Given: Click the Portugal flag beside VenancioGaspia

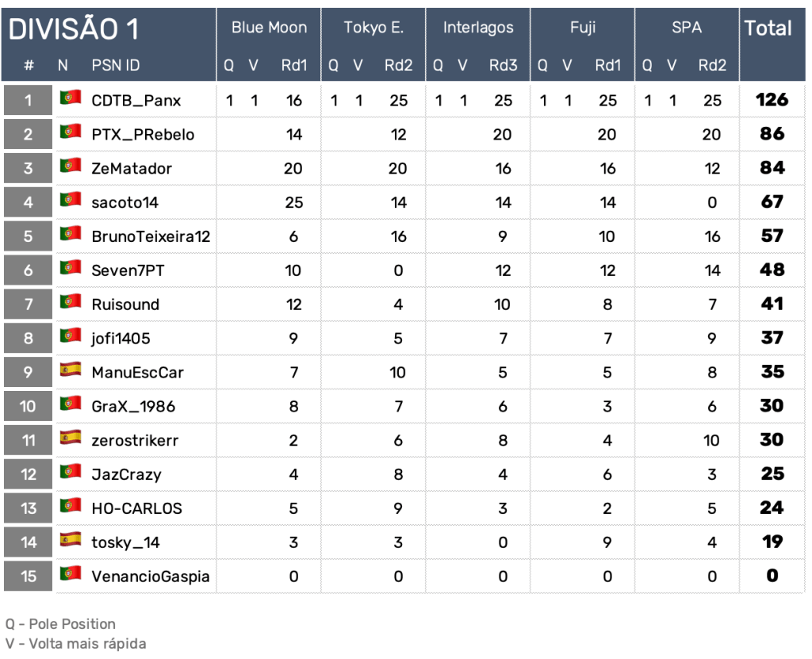Looking at the screenshot, I should click(x=71, y=574).
